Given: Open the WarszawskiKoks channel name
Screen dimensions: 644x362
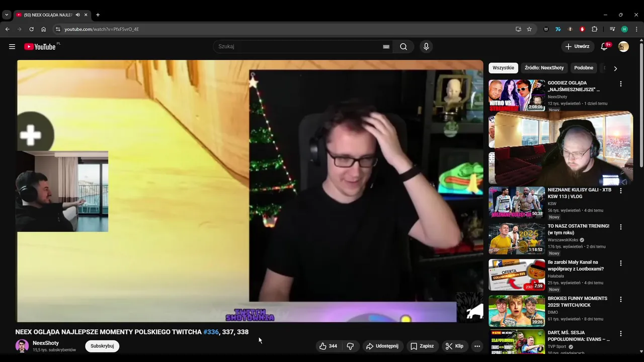Looking at the screenshot, I should [563, 240].
